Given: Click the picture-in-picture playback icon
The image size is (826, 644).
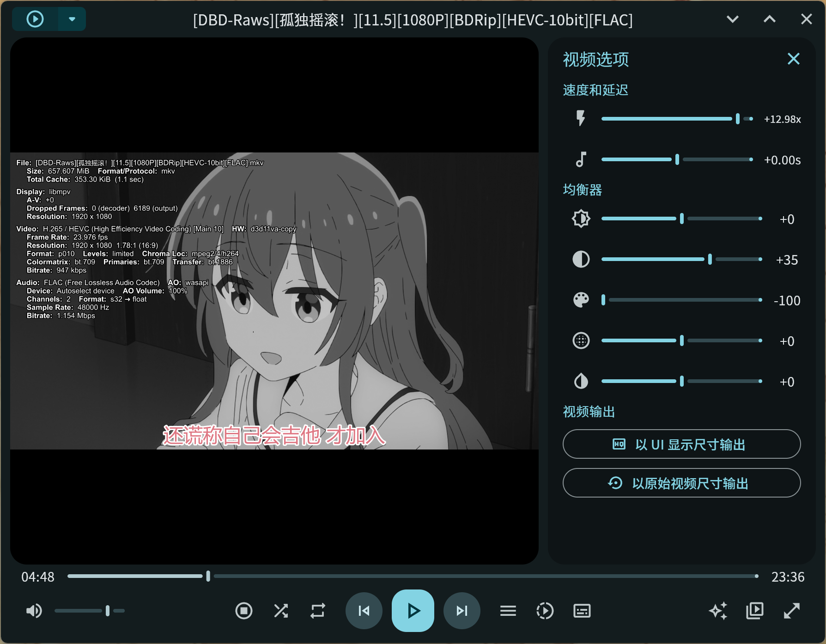Looking at the screenshot, I should pyautogui.click(x=755, y=611).
